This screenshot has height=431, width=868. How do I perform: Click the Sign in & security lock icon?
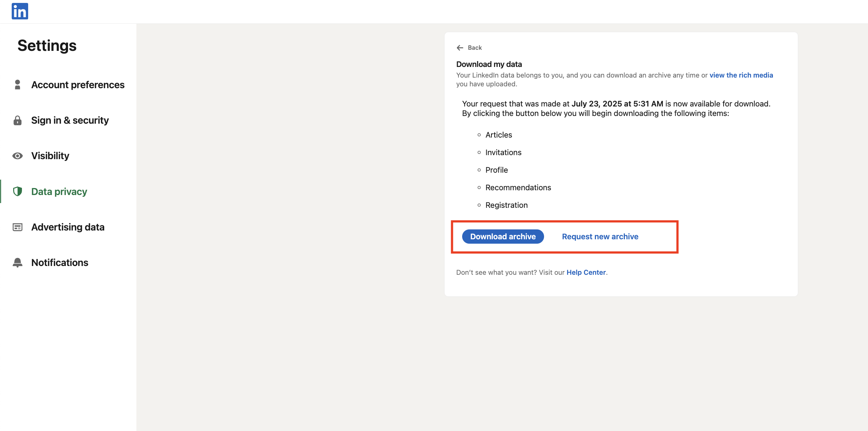click(17, 120)
